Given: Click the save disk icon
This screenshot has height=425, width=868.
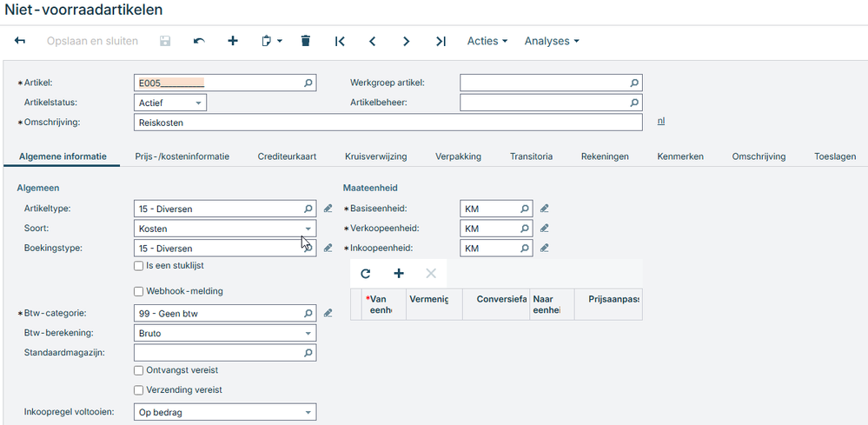Looking at the screenshot, I should pyautogui.click(x=165, y=41).
